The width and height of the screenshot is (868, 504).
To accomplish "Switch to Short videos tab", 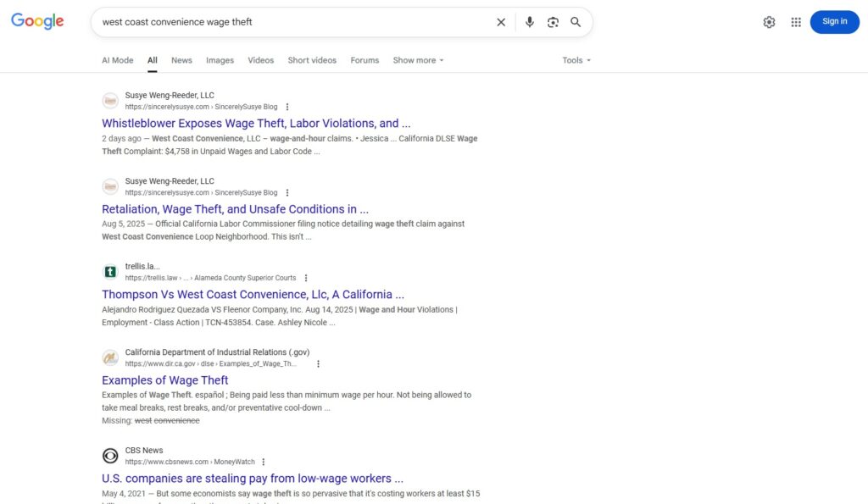I will tap(312, 60).
